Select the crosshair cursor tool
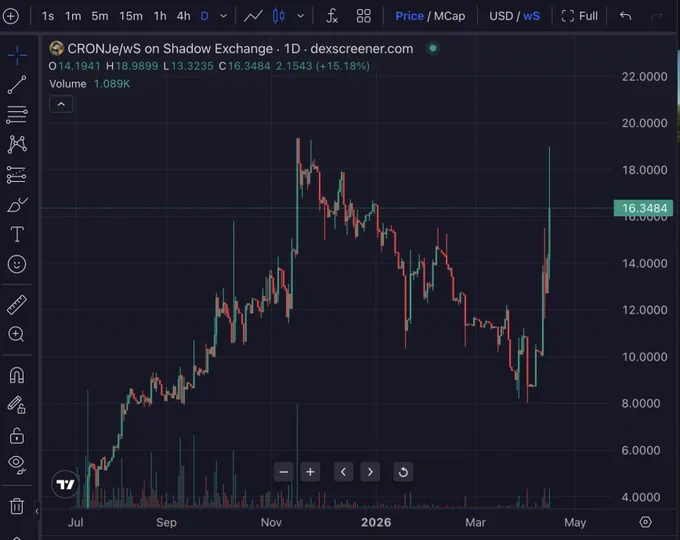 coord(17,55)
